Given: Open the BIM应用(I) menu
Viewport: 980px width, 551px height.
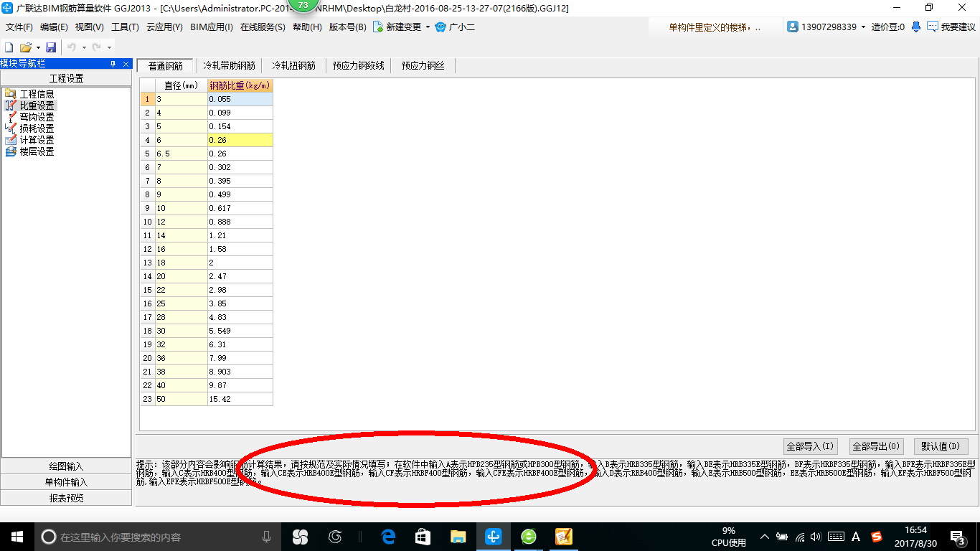Looking at the screenshot, I should coord(212,27).
